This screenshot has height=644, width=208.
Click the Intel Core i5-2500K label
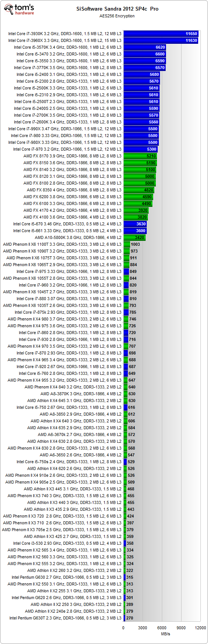tap(68, 88)
